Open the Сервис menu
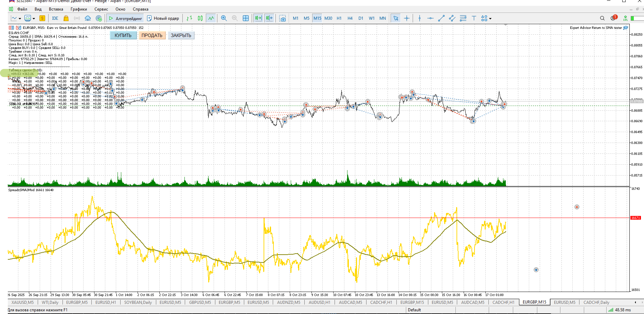Viewport: 644px width, 314px height. (x=101, y=9)
